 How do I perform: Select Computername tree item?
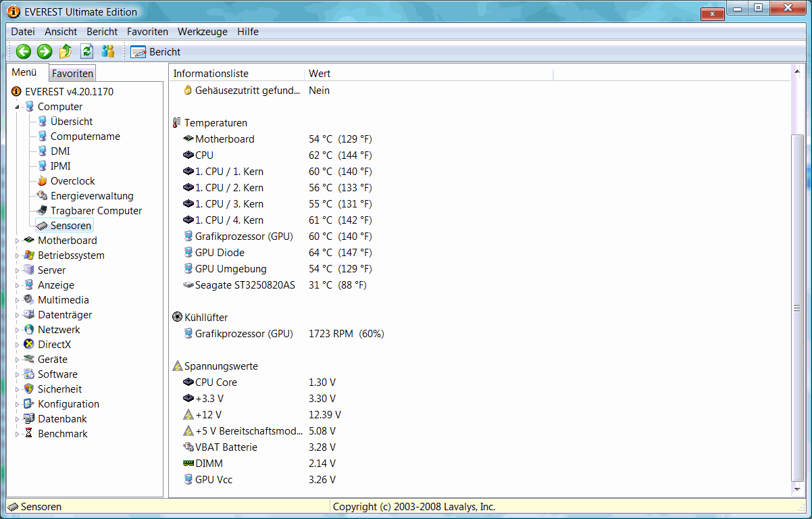[85, 137]
